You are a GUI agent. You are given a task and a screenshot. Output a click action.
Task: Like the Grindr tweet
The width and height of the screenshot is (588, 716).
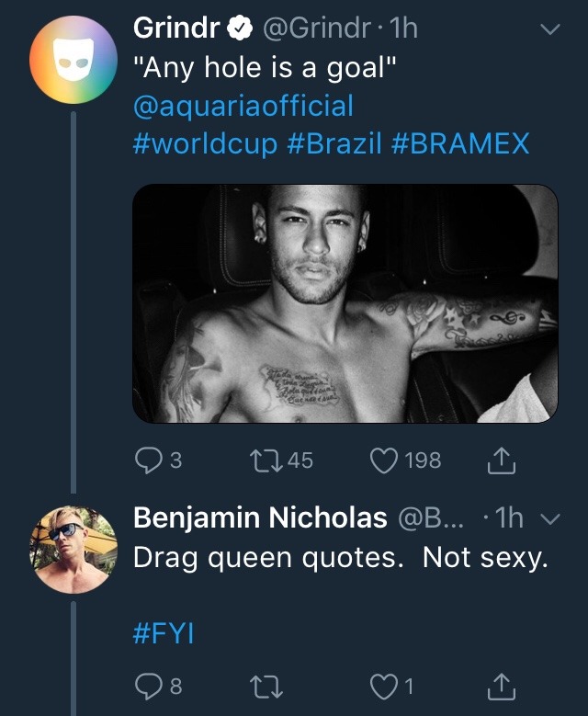pyautogui.click(x=383, y=460)
